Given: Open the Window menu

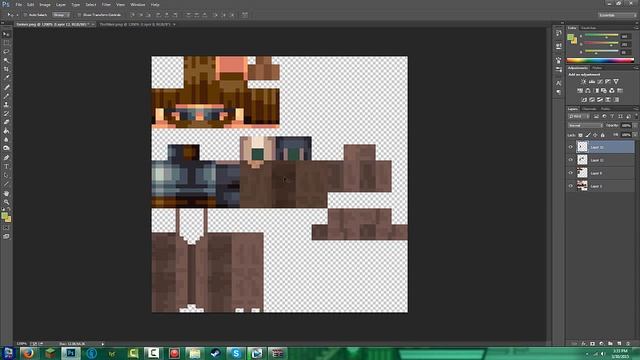Looking at the screenshot, I should click(138, 4).
